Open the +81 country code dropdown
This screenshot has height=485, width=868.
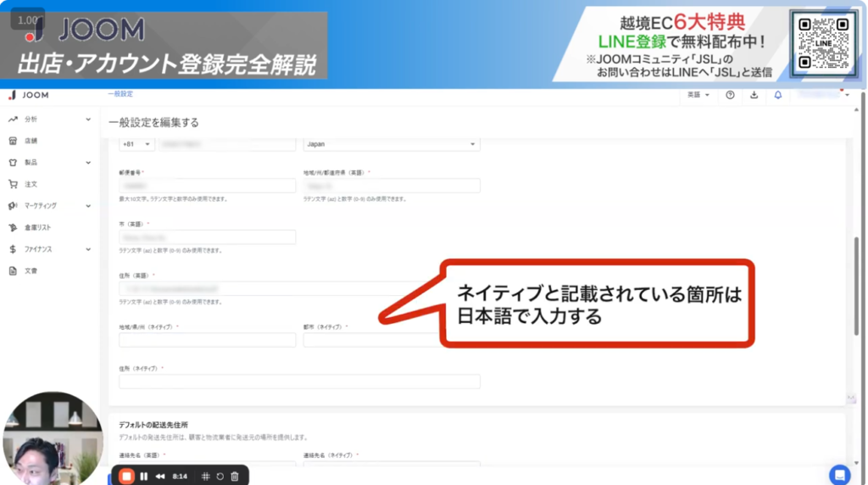(x=137, y=144)
